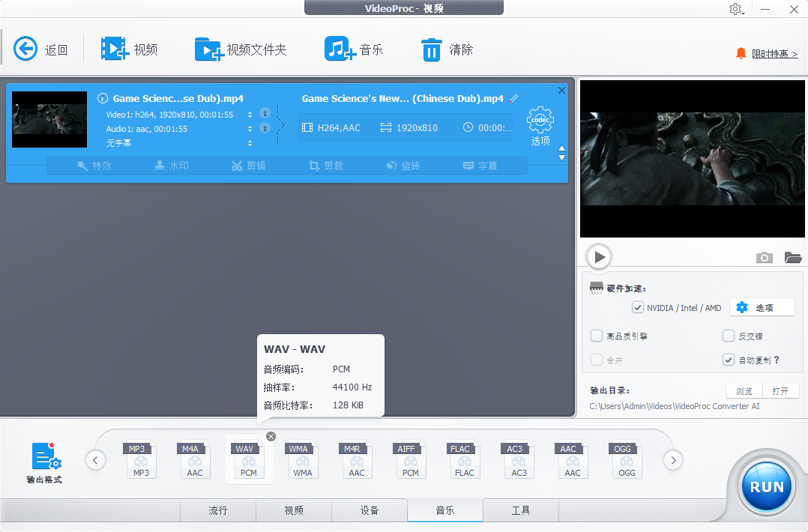808x532 pixels.
Task: Select the FLAC output format icon
Action: (465, 458)
